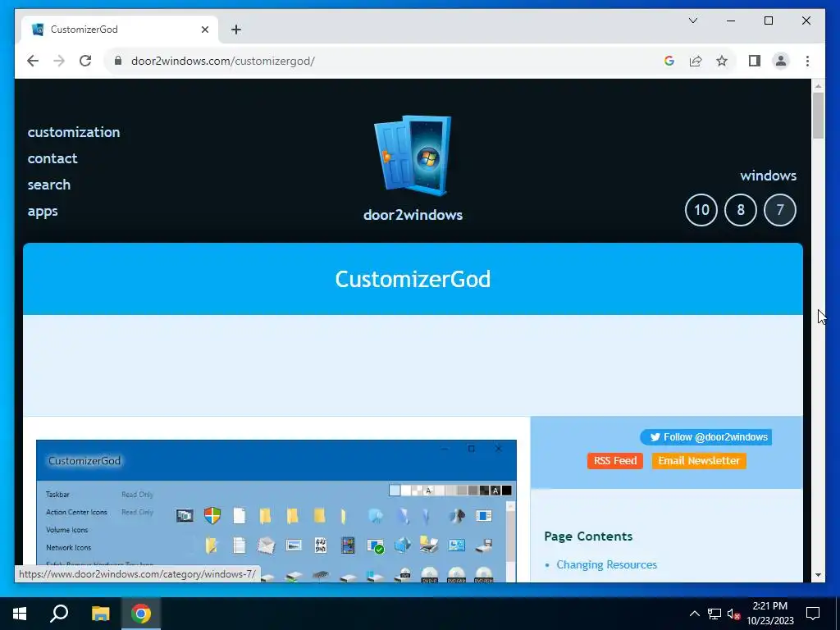This screenshot has width=840, height=630.
Task: Show hidden system tray icons
Action: tap(694, 614)
